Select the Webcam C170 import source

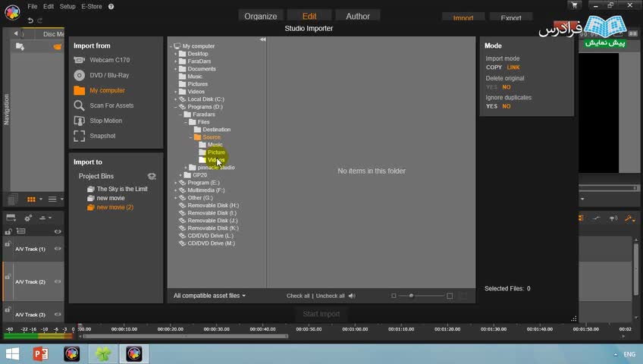(x=102, y=60)
